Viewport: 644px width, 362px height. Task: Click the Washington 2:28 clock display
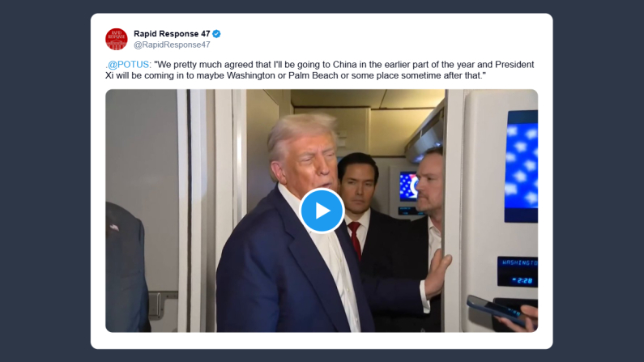pyautogui.click(x=518, y=272)
